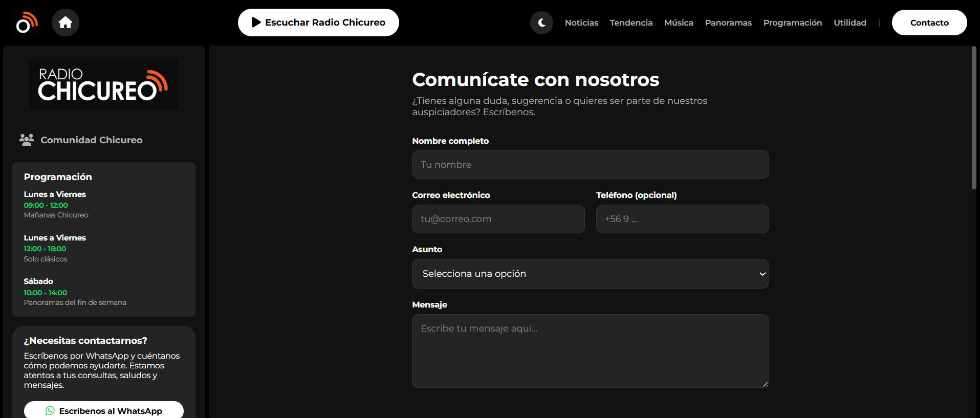
Task: Open Tendencia menu item
Action: [x=631, y=23]
